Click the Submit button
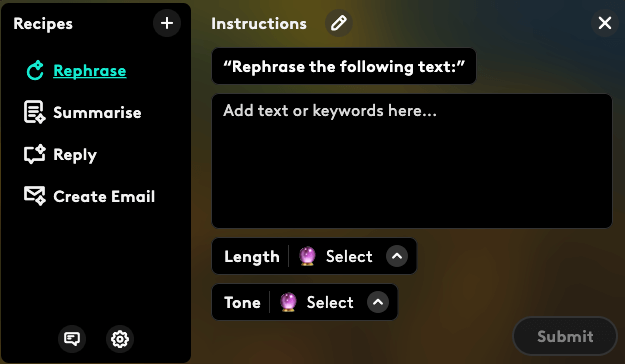The height and width of the screenshot is (364, 625). [x=565, y=336]
